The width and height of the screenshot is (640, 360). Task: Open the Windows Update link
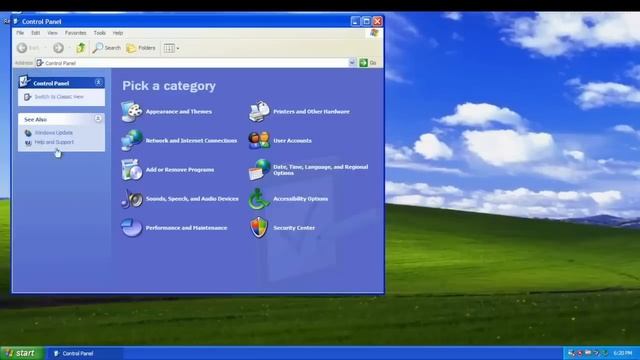click(x=53, y=133)
